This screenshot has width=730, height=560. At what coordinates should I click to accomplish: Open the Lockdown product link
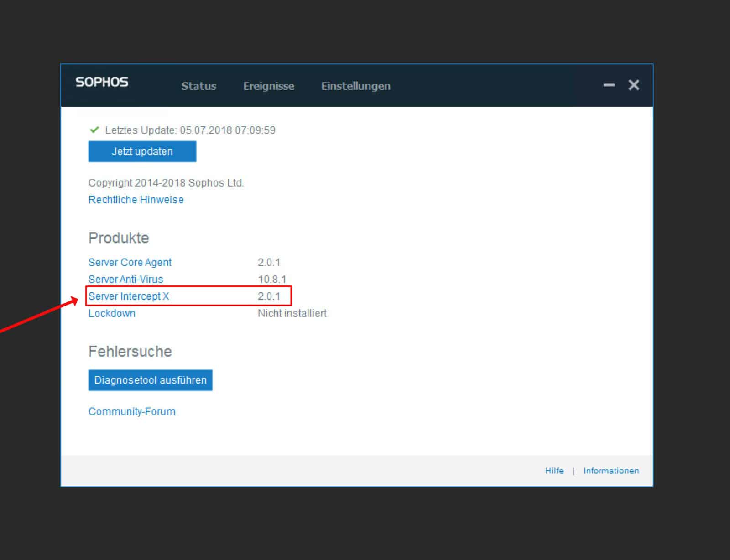[x=112, y=313]
